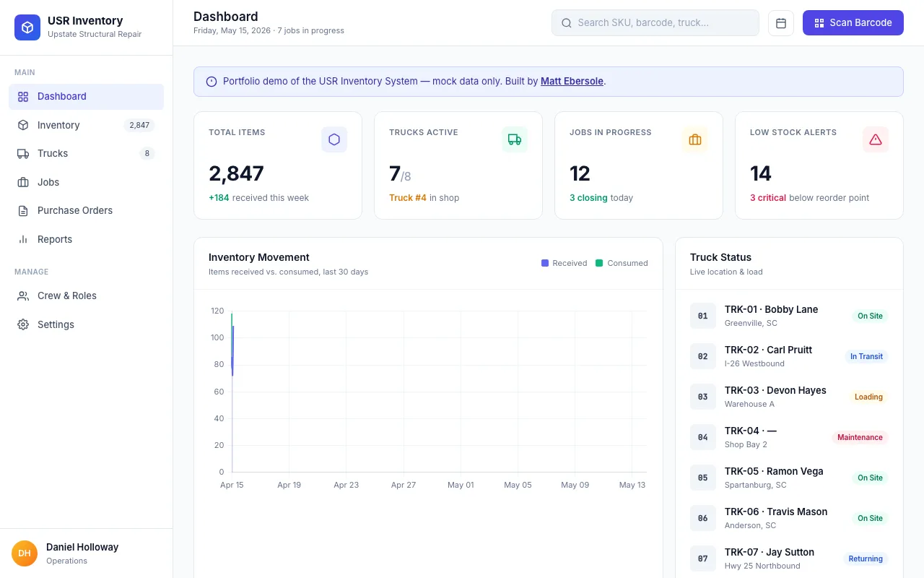Click the 07 badge for TRK-07

pos(703,558)
